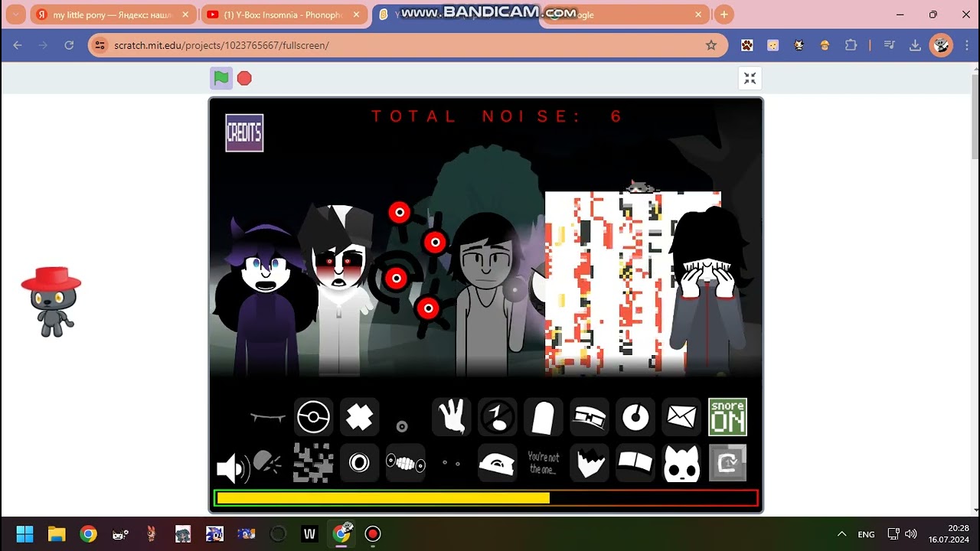
Task: Switch to the my little pony Yandex tab
Action: point(111,15)
